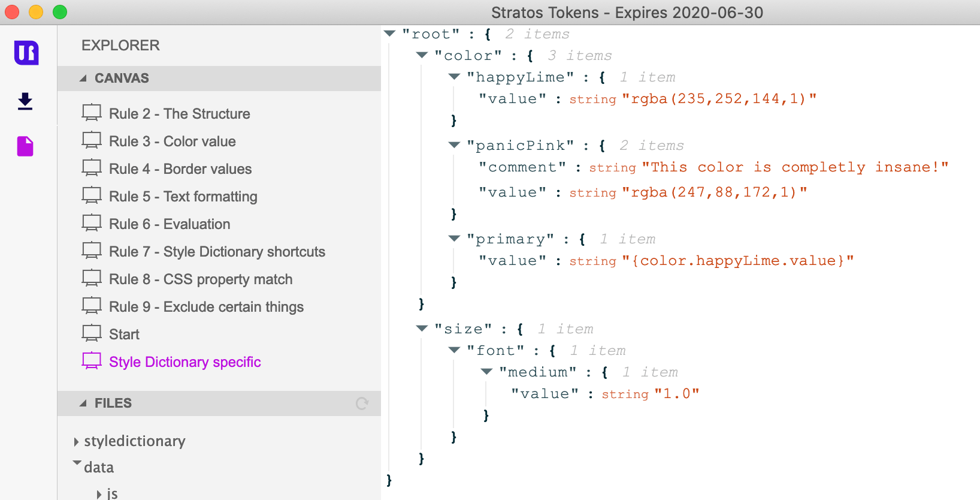The width and height of the screenshot is (980, 500).
Task: Click the "value" key under medium
Action: [x=545, y=394]
